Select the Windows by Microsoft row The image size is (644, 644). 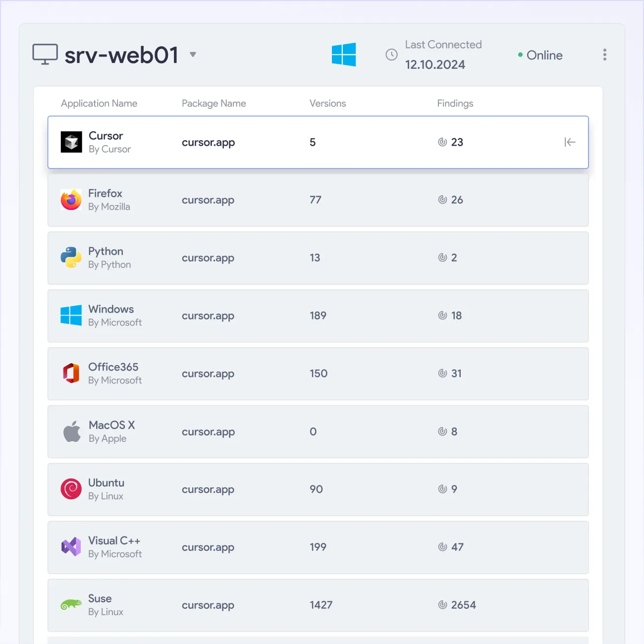coord(318,316)
